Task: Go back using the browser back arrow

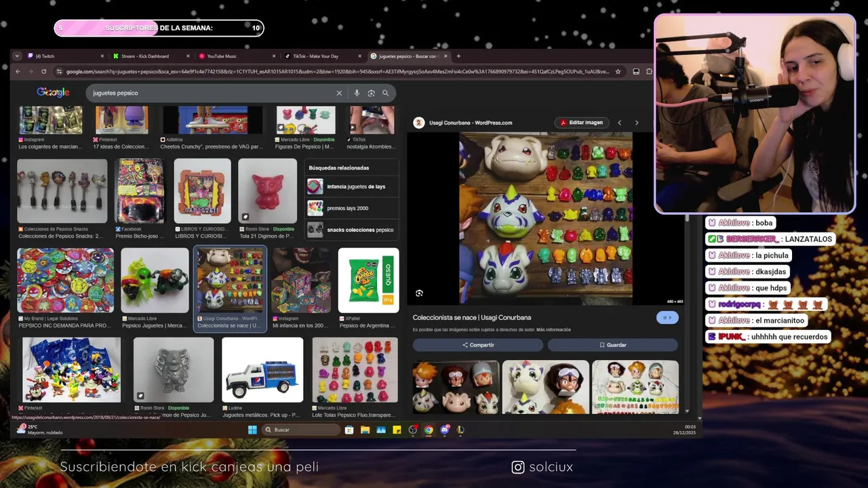Action: pos(18,71)
